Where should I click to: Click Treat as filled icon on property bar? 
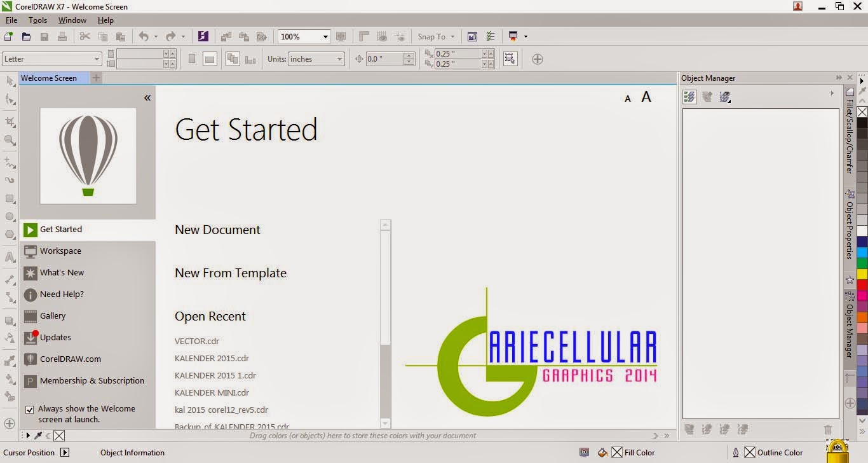(x=509, y=59)
